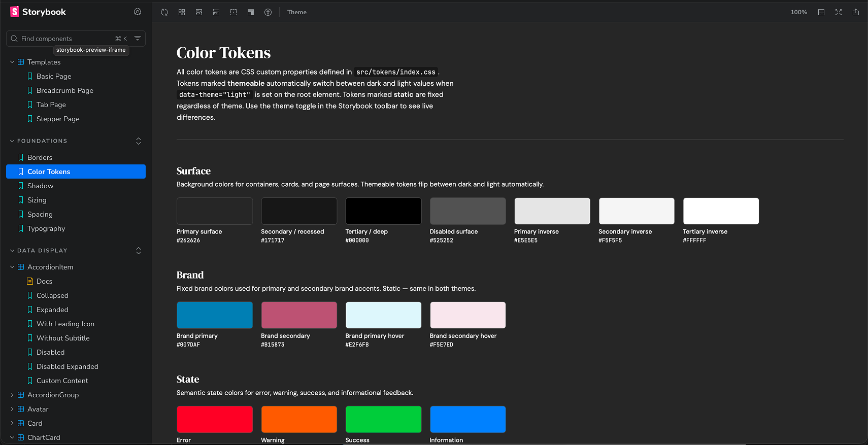Image resolution: width=868 pixels, height=445 pixels.
Task: Open share link icon
Action: tap(856, 12)
